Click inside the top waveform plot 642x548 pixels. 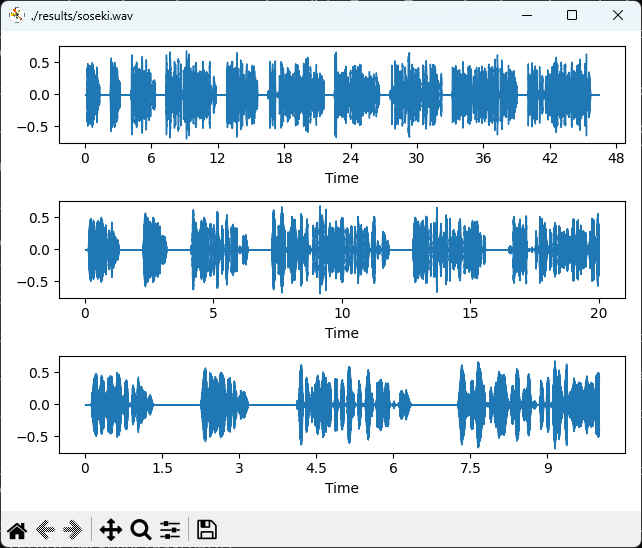[x=341, y=94]
